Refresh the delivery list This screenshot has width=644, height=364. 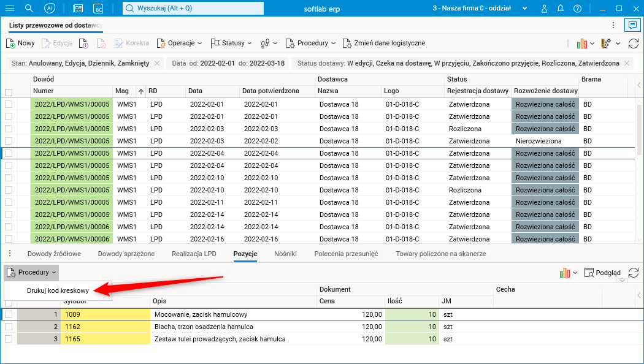point(634,44)
